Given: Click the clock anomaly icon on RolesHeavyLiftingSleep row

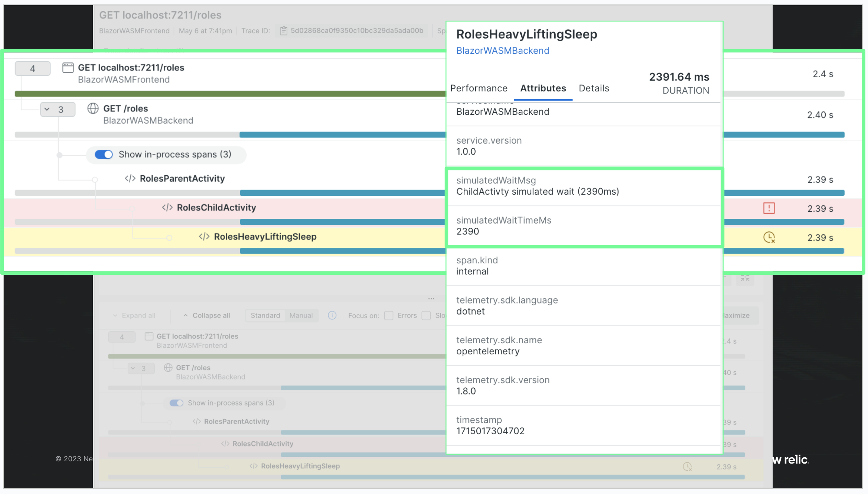Looking at the screenshot, I should 769,237.
